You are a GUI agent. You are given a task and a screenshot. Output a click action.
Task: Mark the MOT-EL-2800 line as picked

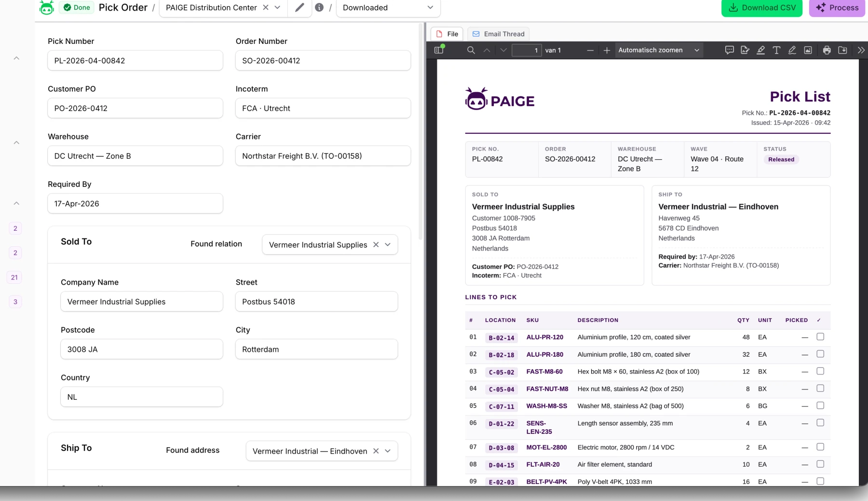[x=820, y=447]
